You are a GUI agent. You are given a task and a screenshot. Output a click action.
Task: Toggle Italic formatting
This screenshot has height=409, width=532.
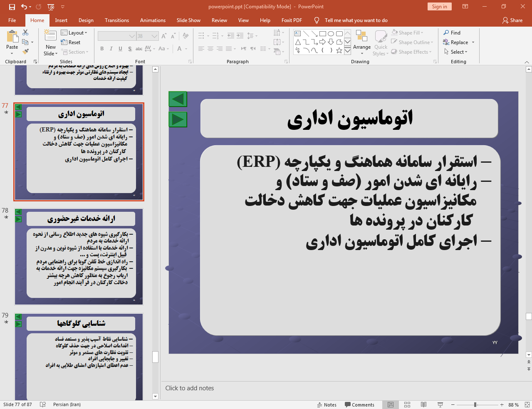pos(111,49)
